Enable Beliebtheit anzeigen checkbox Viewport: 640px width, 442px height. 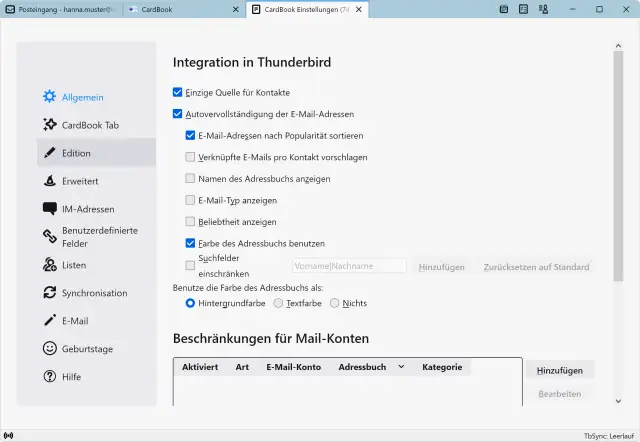(190, 221)
